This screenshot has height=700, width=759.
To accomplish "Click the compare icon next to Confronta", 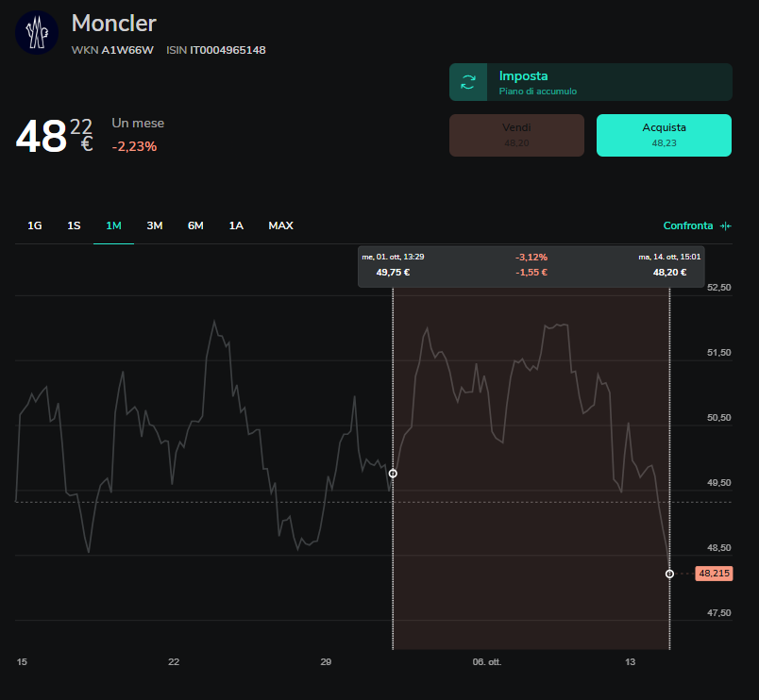I will click(x=725, y=225).
